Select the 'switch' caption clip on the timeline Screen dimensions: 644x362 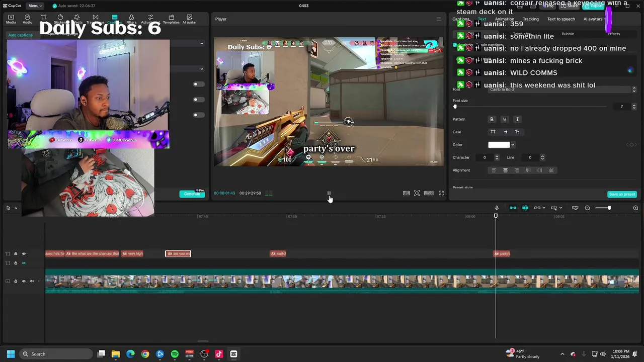pyautogui.click(x=278, y=253)
